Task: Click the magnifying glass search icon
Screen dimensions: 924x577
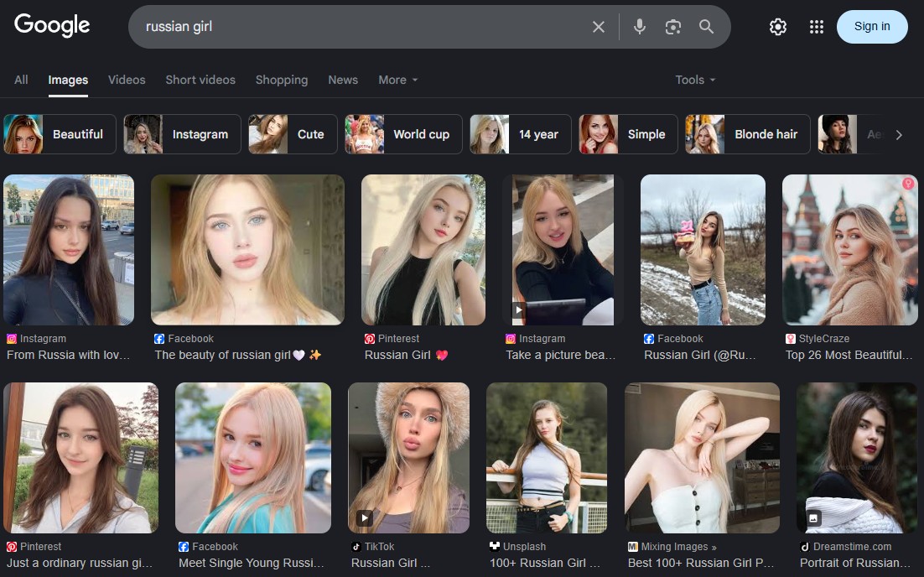Action: point(706,27)
